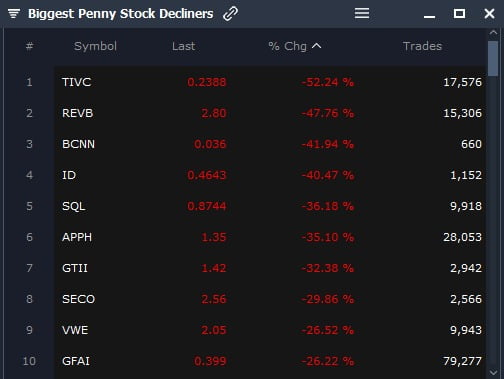
Task: Select the GFAI stock row
Action: 270,361
